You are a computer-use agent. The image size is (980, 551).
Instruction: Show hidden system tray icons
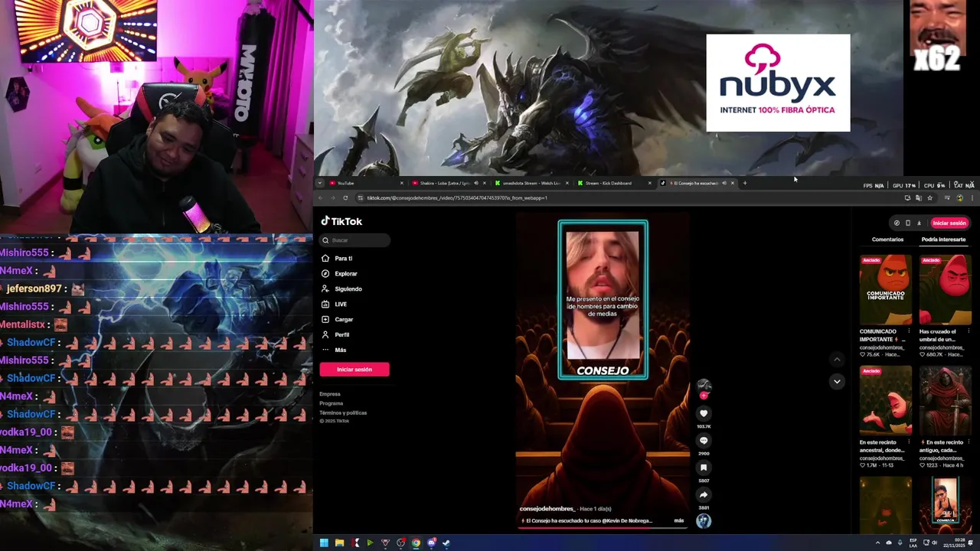[x=877, y=543]
